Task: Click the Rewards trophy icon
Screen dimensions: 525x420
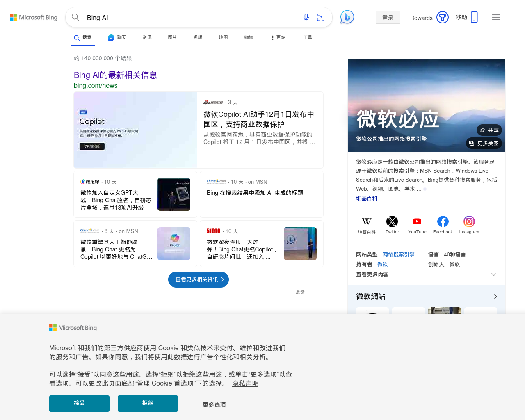Action: click(x=443, y=17)
